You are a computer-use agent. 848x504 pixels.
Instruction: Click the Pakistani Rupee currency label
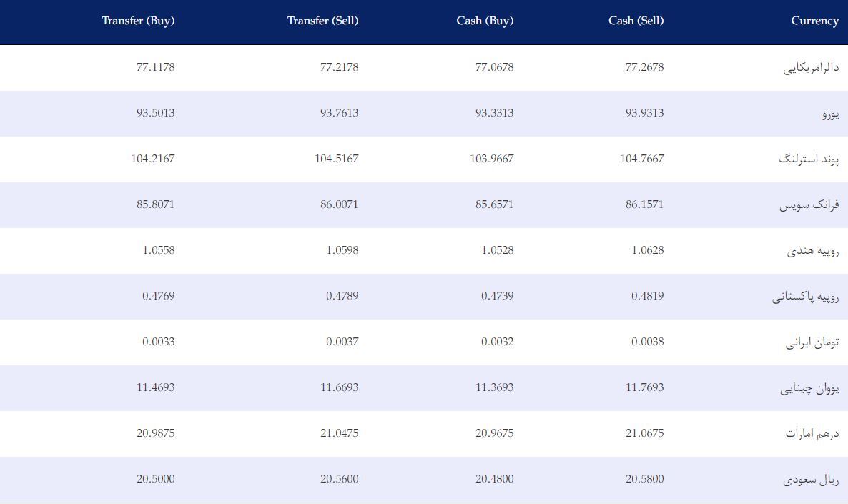[805, 297]
